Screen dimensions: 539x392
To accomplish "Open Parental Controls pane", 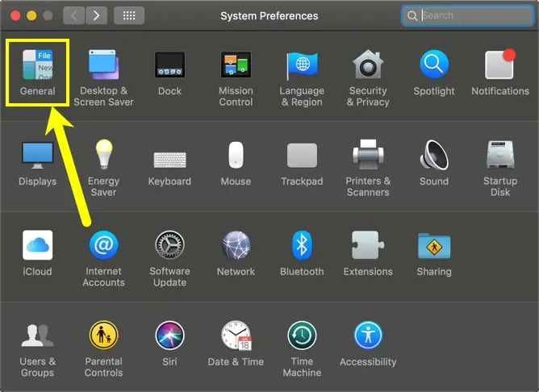I will 103,349.
